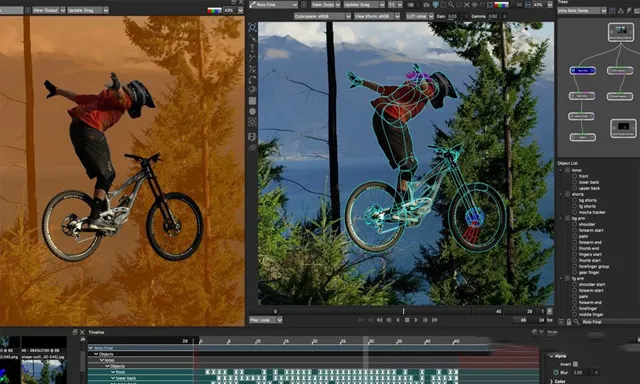640x384 pixels.
Task: Open the Play Loop dropdown
Action: pos(266,320)
